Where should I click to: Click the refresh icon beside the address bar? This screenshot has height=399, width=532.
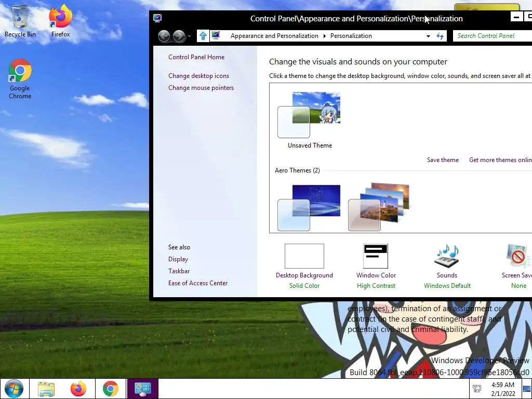(x=440, y=36)
